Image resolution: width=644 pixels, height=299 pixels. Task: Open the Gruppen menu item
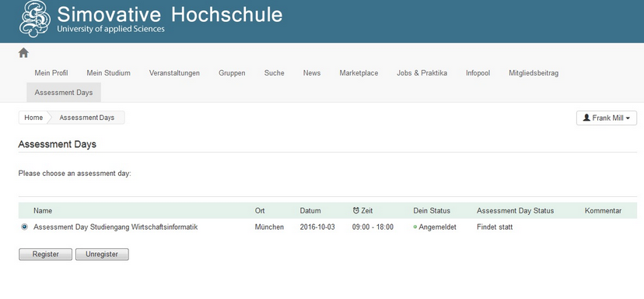232,72
